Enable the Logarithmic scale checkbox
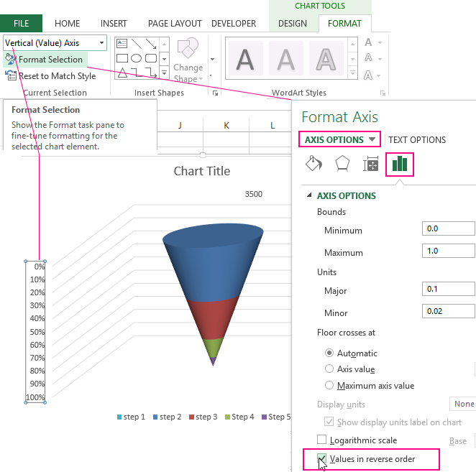This screenshot has height=472, width=476. [322, 440]
